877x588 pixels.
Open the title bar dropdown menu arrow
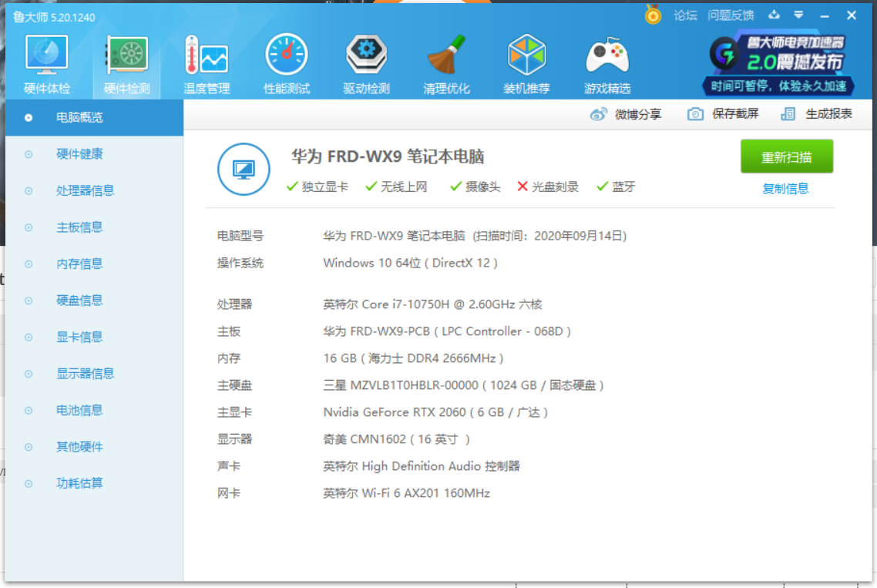tap(798, 15)
